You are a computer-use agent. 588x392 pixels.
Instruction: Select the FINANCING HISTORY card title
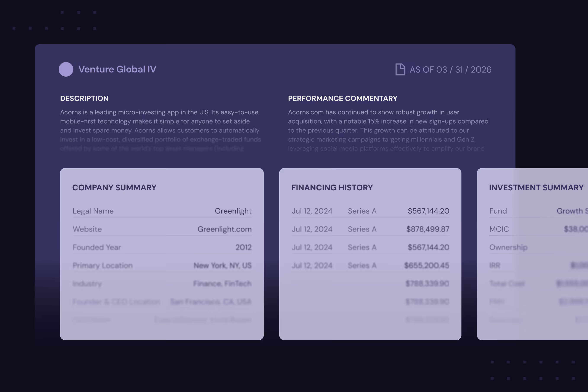point(332,188)
